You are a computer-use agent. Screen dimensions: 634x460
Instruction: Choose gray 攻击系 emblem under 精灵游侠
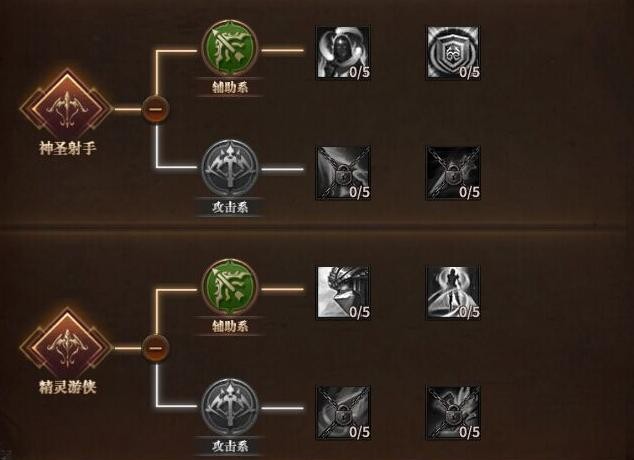(230, 407)
